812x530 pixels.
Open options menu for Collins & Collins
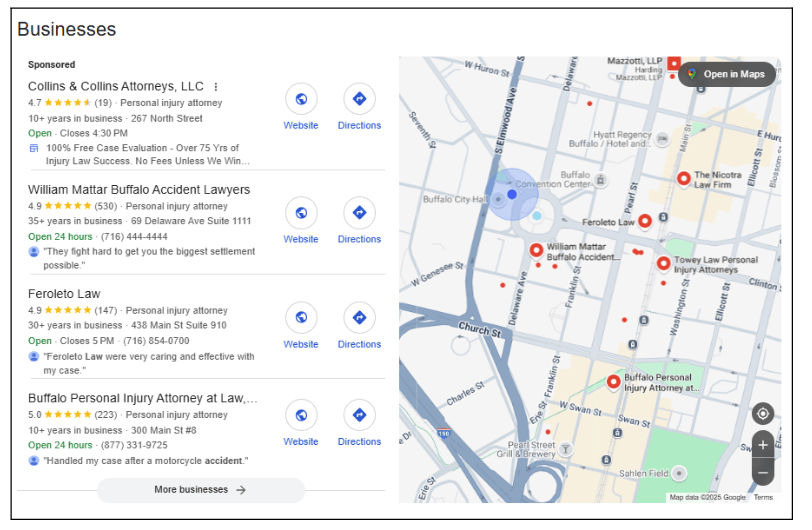point(216,87)
